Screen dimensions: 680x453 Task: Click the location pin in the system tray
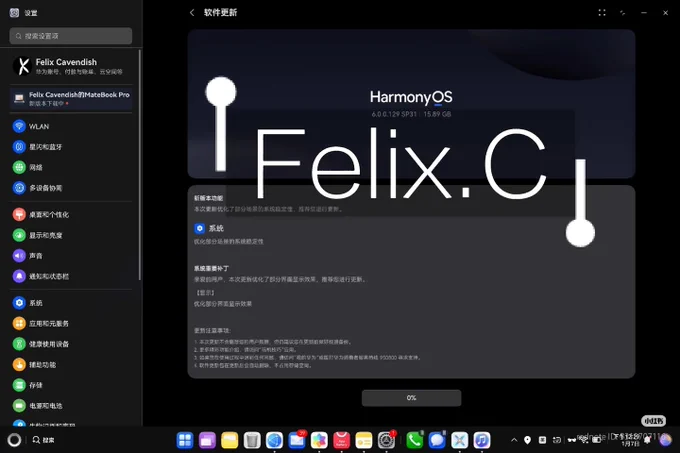(527, 440)
